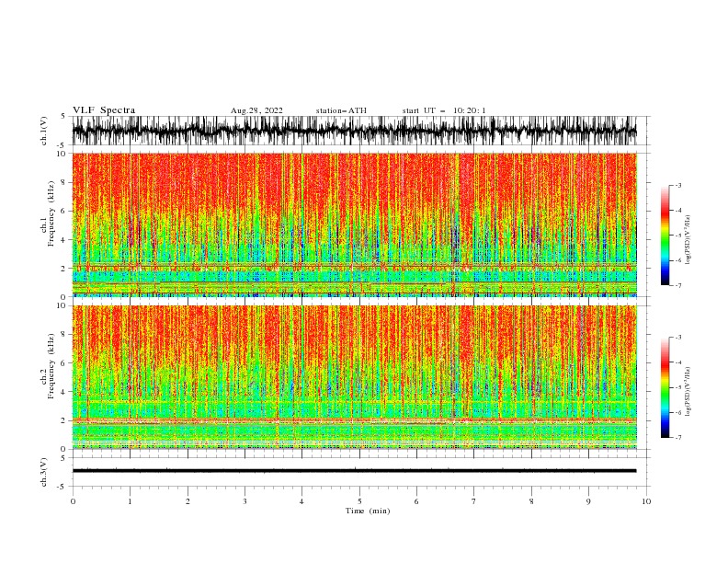The width and height of the screenshot is (728, 563).
Task: Click inside the ch.1 spectrogram plot
Action: point(354,224)
